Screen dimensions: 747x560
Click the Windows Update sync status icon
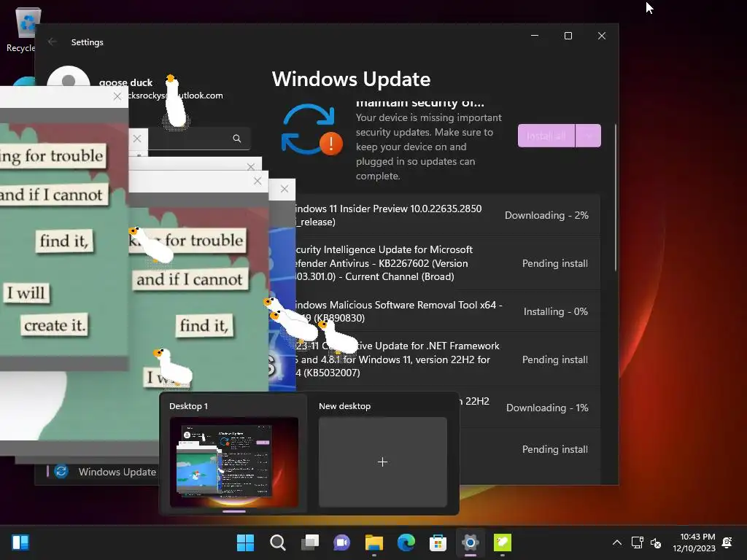click(x=312, y=130)
